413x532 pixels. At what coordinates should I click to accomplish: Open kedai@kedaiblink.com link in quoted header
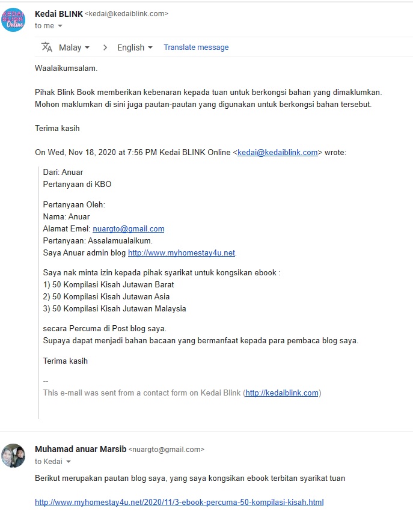pos(278,152)
